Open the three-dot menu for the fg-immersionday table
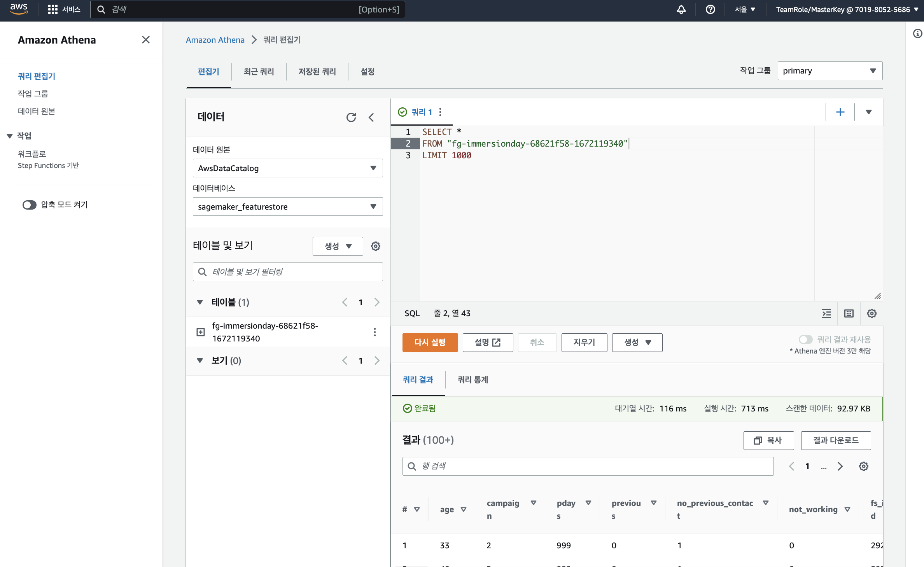This screenshot has width=924, height=567. [x=374, y=332]
